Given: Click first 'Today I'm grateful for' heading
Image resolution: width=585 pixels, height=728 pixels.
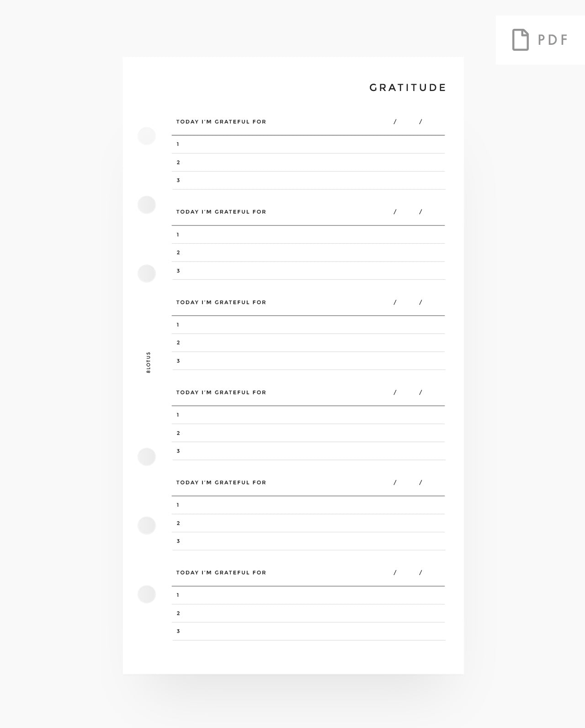Looking at the screenshot, I should (x=221, y=122).
